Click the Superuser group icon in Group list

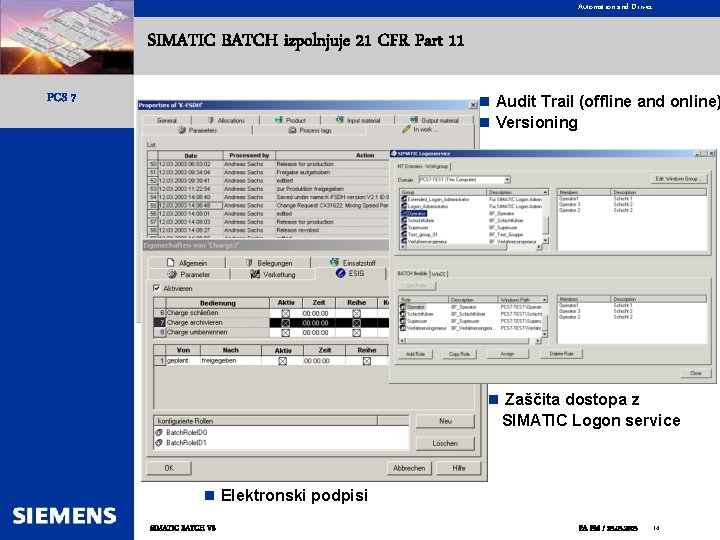pyautogui.click(x=404, y=227)
